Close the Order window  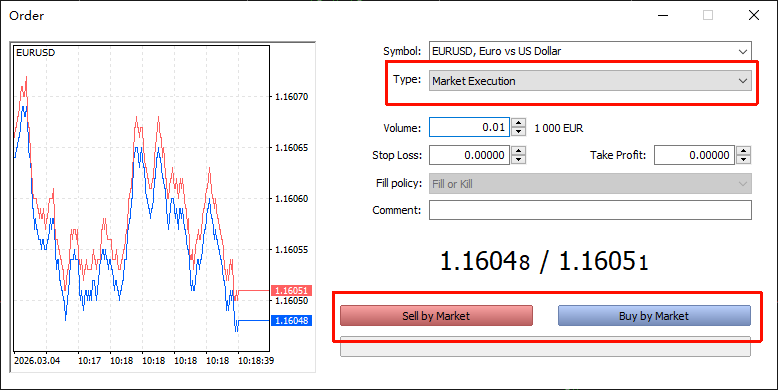coord(754,15)
